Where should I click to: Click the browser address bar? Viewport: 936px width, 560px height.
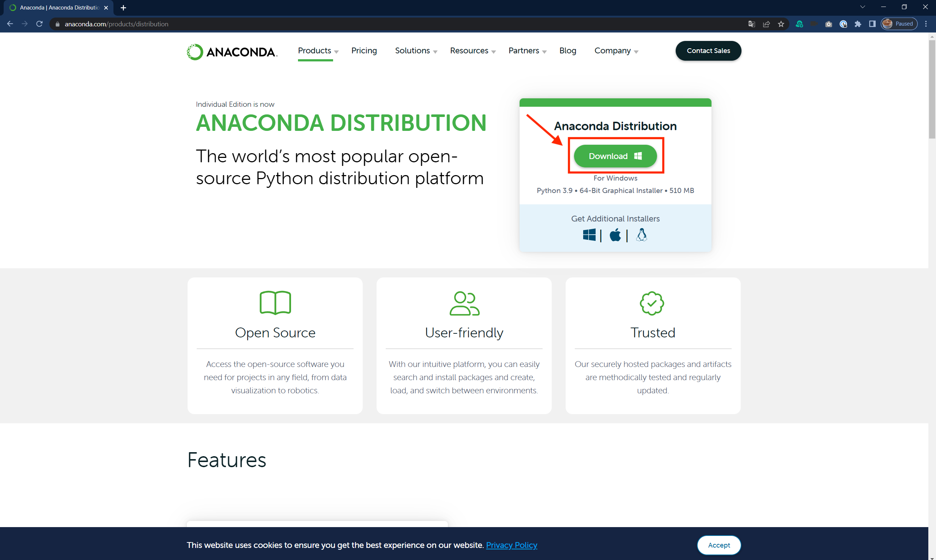[x=377, y=24]
